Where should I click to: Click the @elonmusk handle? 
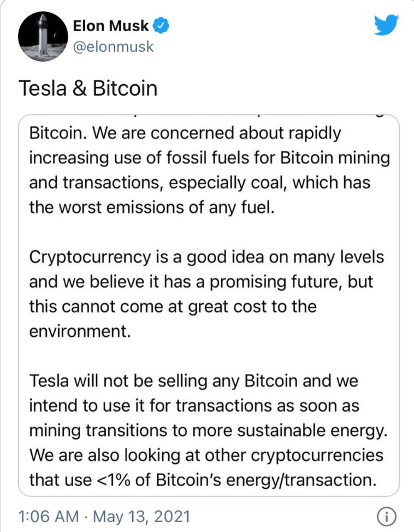click(113, 47)
